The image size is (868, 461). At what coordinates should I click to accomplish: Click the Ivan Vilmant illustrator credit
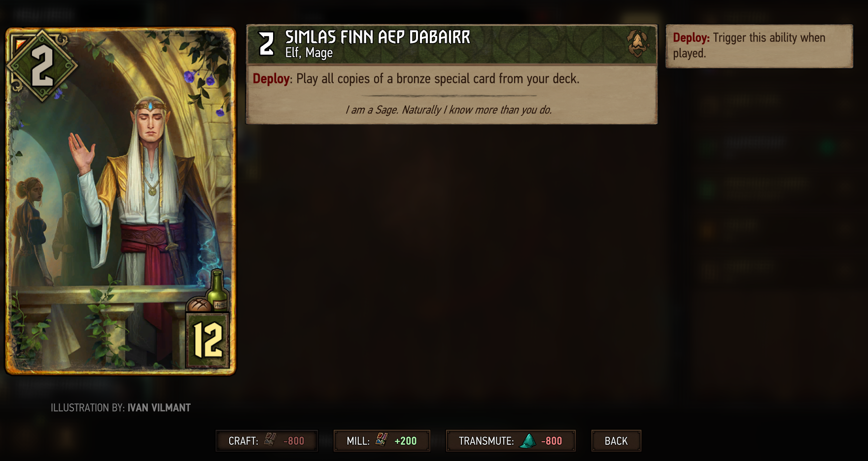click(159, 408)
